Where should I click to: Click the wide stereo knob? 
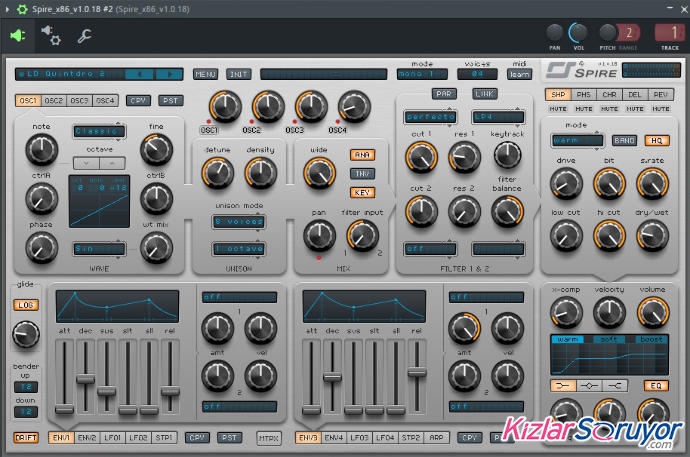(x=319, y=172)
